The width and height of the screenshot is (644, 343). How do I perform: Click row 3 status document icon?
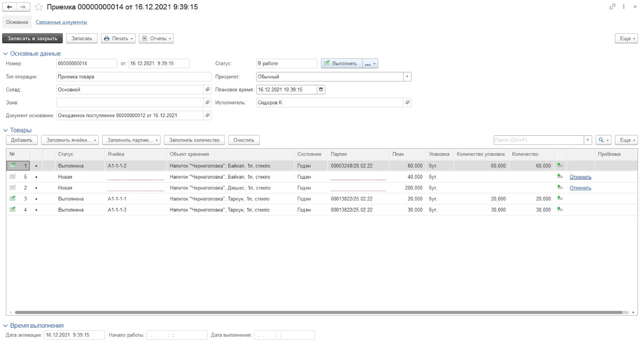(12, 198)
